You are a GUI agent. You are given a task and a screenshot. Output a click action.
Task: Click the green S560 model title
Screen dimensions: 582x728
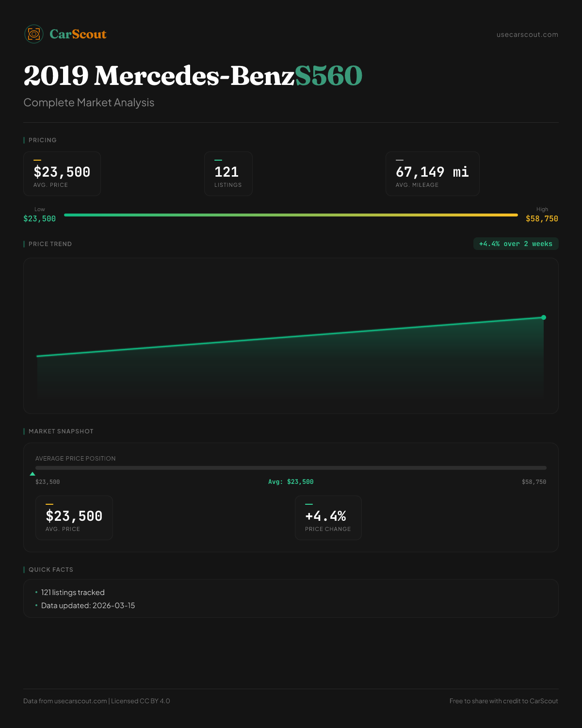pyautogui.click(x=328, y=76)
